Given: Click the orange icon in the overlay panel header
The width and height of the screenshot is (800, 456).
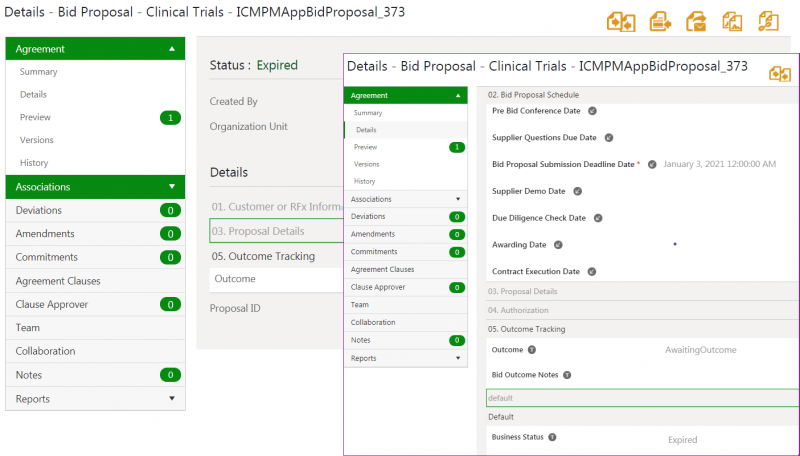Looking at the screenshot, I should (780, 73).
